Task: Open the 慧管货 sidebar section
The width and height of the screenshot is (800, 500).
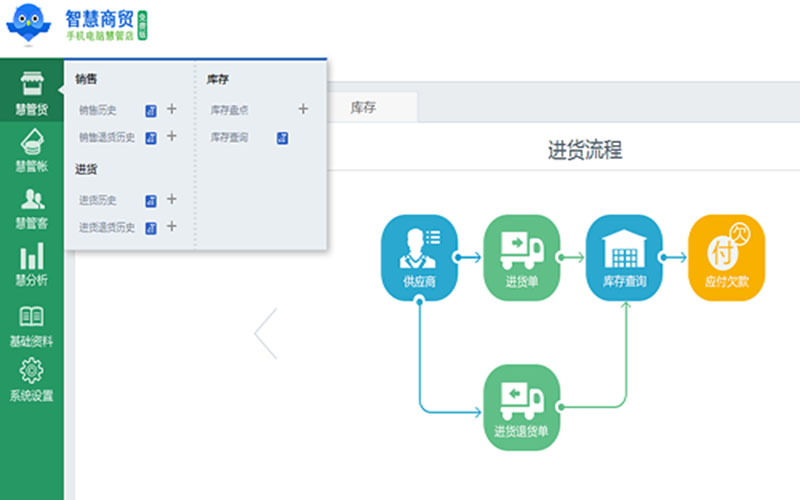Action: coord(32,92)
